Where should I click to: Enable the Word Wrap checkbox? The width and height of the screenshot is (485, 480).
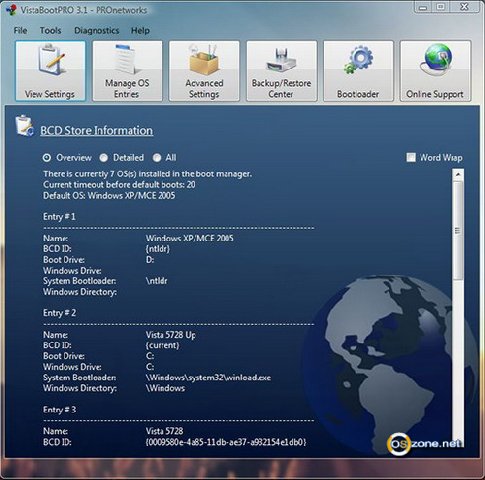point(411,157)
